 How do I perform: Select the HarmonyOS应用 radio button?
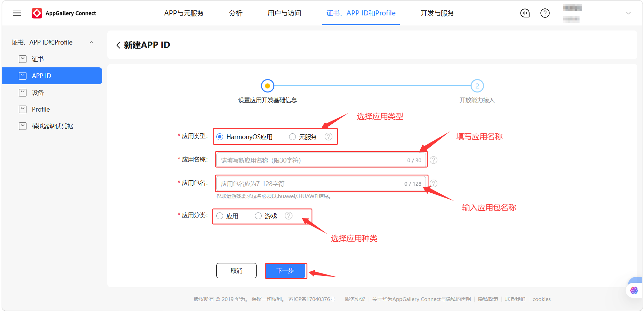coord(220,137)
